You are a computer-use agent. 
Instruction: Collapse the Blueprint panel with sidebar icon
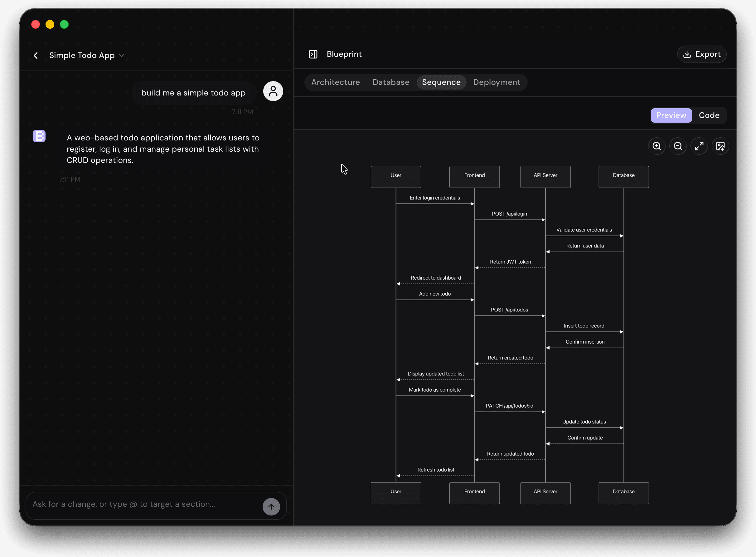313,54
